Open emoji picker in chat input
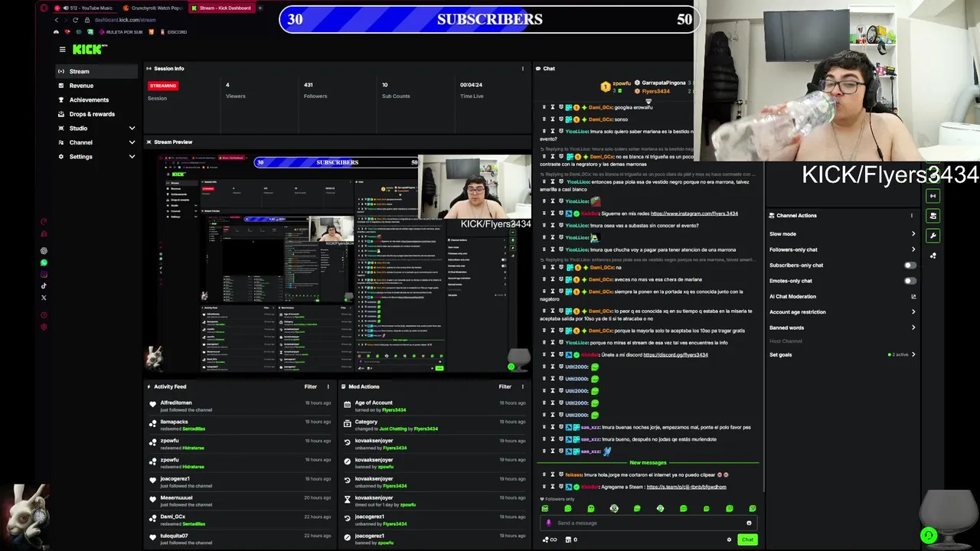980x551 pixels. click(749, 523)
